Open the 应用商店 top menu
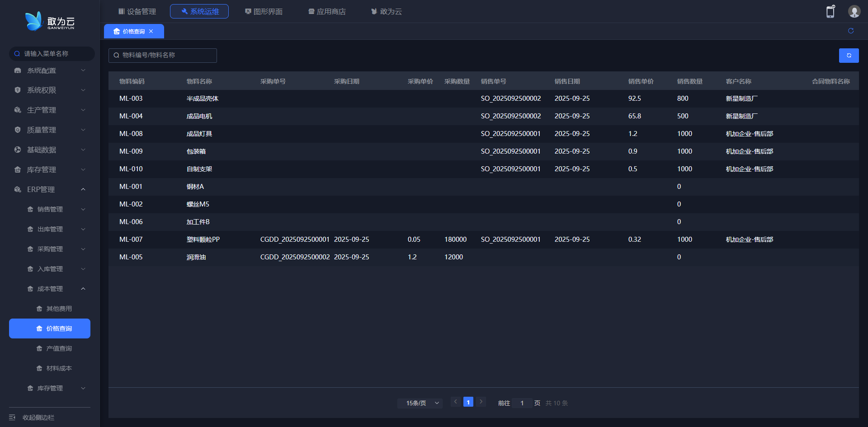868x427 pixels. [x=327, y=11]
